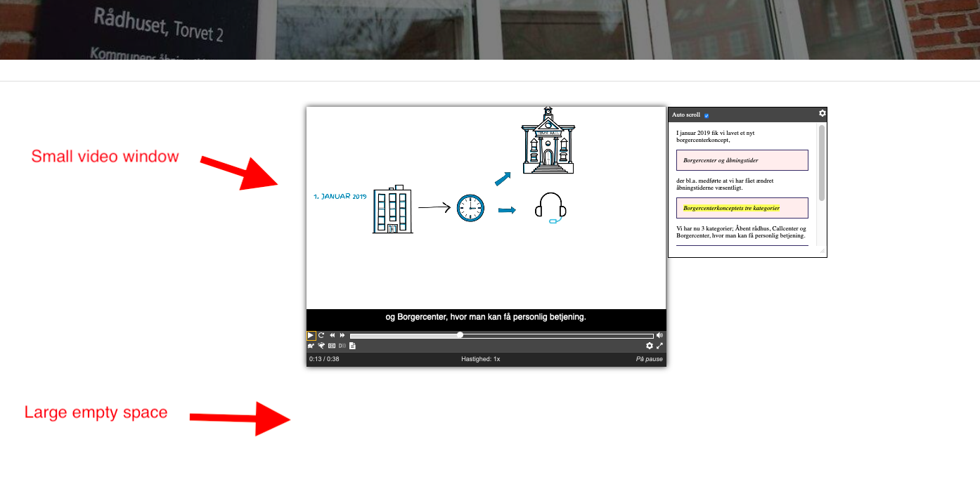Click the video frame showing clock illustration
980x482 pixels.
(486, 208)
